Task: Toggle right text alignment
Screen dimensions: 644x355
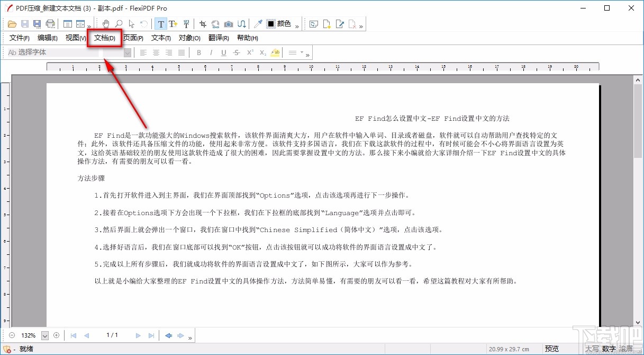Action: tap(169, 52)
